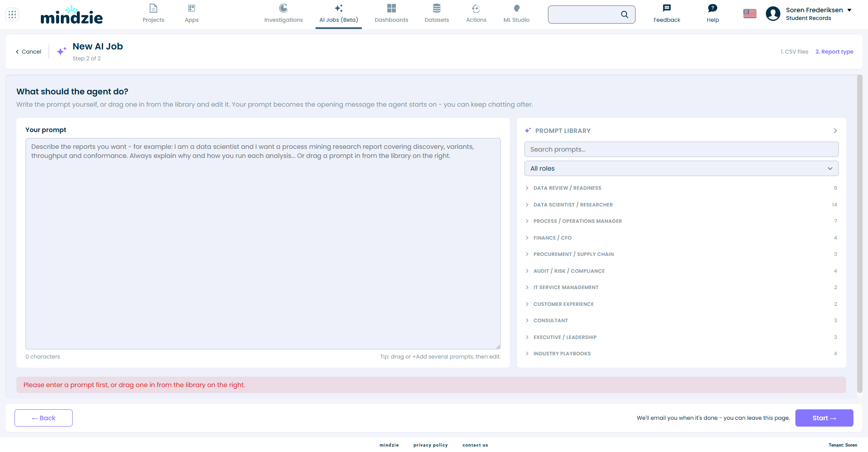Open the Dashboards icon
Viewport: 868px width, 452px height.
tap(391, 8)
